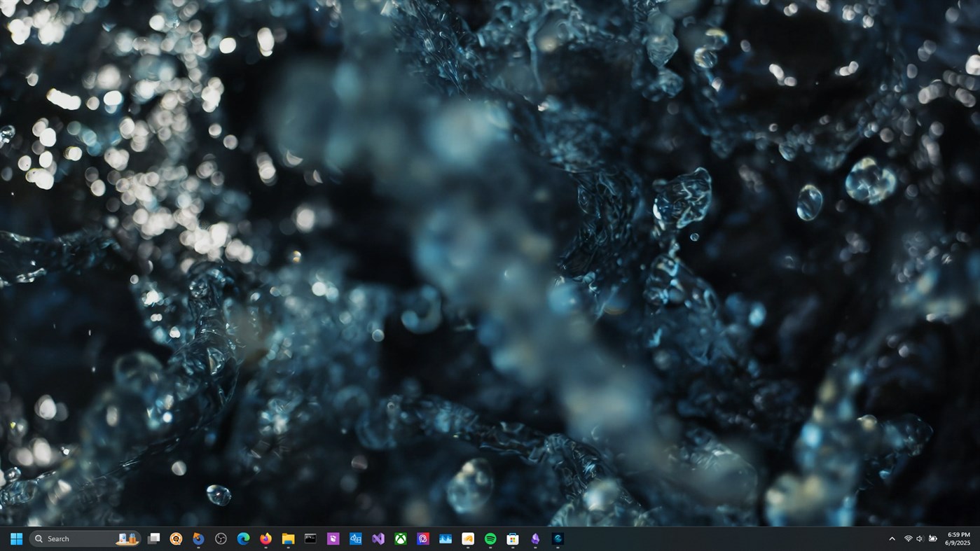Launch Spotify

point(488,538)
